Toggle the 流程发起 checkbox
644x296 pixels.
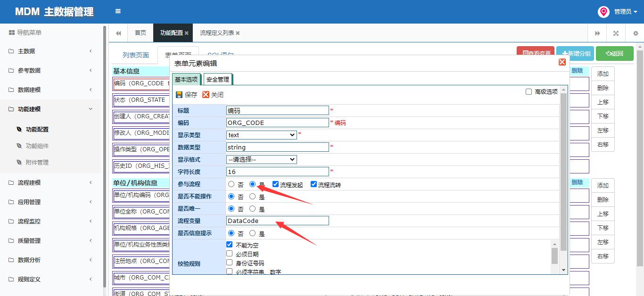pyautogui.click(x=276, y=184)
